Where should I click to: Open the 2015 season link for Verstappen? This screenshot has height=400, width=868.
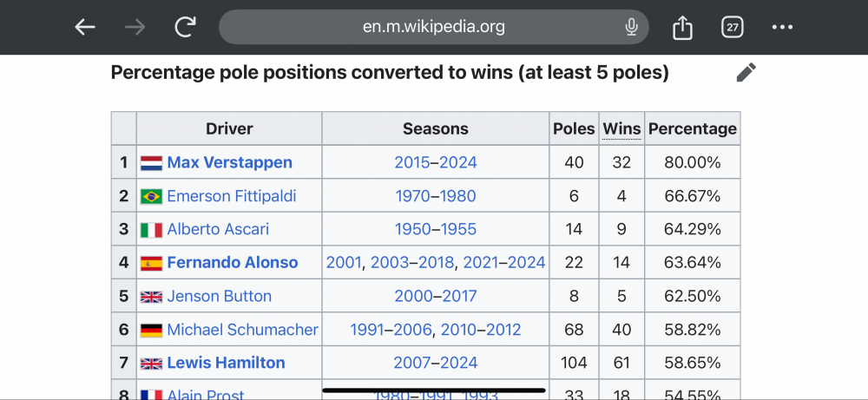pyautogui.click(x=412, y=162)
